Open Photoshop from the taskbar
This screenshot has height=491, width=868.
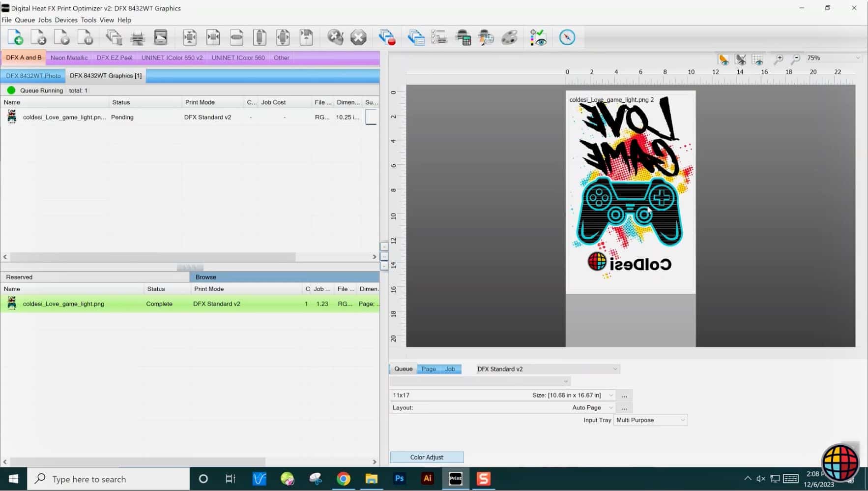pyautogui.click(x=399, y=479)
